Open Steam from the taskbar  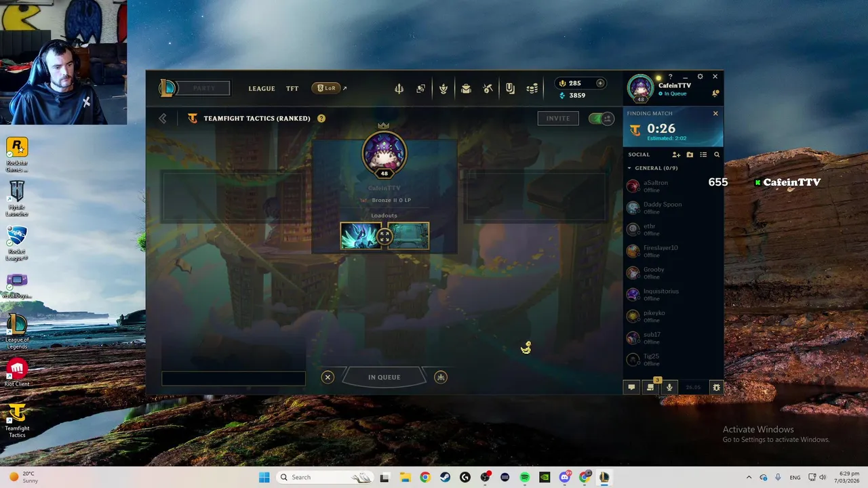point(445,477)
